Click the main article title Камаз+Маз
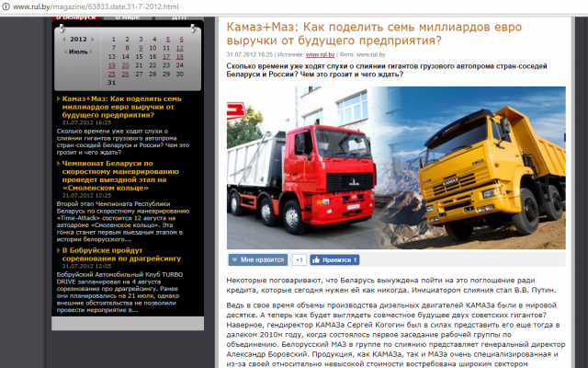The width and height of the screenshot is (588, 368). 374,33
